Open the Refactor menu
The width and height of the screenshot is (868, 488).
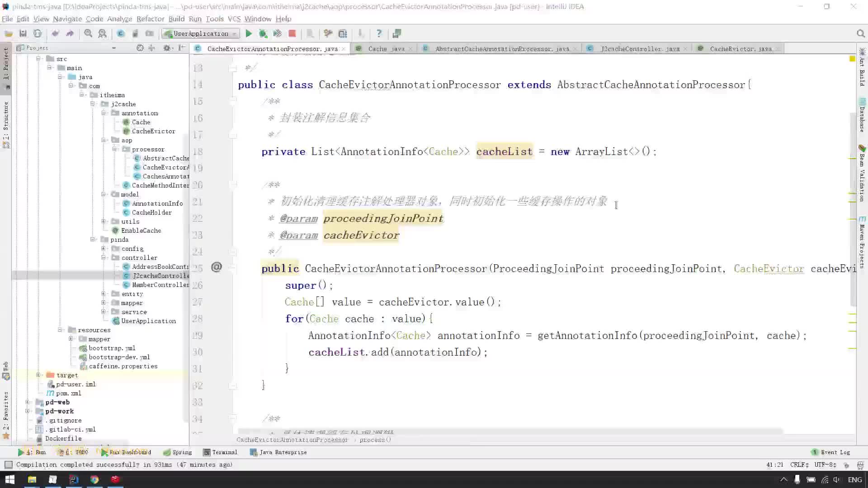click(151, 19)
